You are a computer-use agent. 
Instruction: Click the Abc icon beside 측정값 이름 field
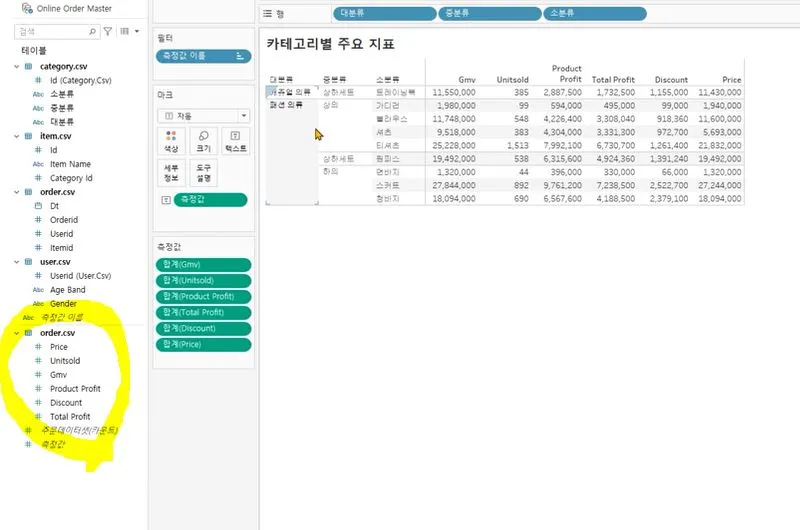click(x=28, y=317)
